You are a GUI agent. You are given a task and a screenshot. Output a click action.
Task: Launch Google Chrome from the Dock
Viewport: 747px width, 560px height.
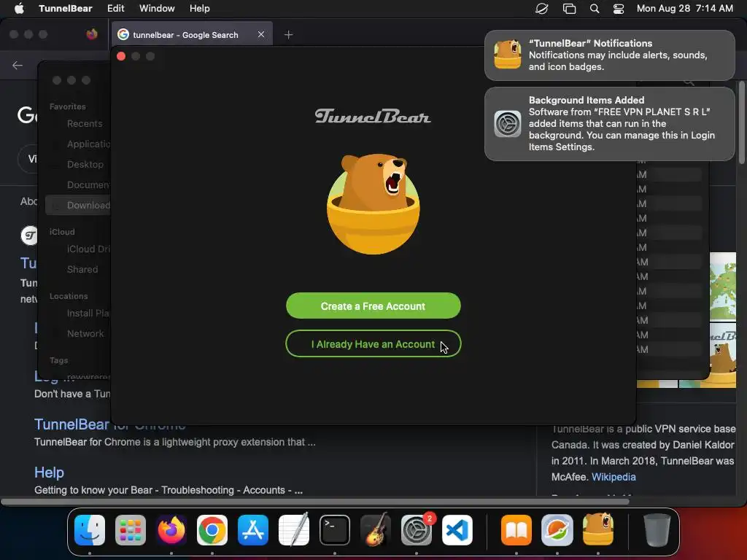[x=212, y=530]
